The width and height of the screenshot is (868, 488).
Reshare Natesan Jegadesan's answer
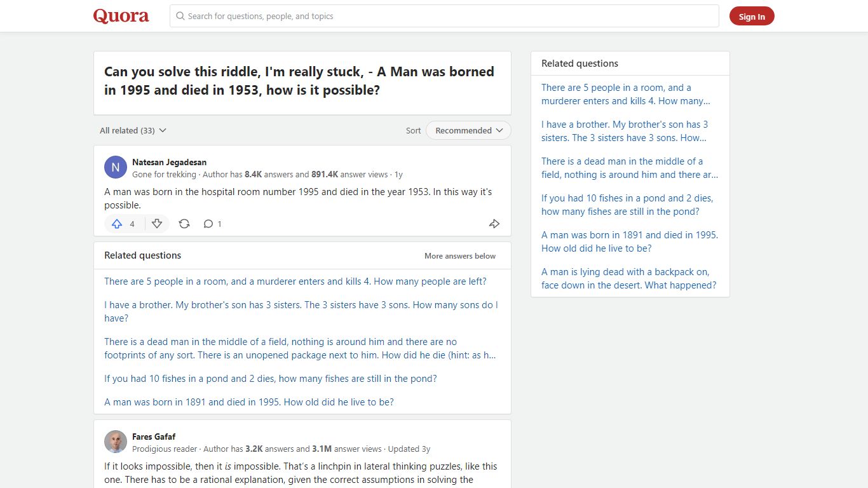(184, 224)
